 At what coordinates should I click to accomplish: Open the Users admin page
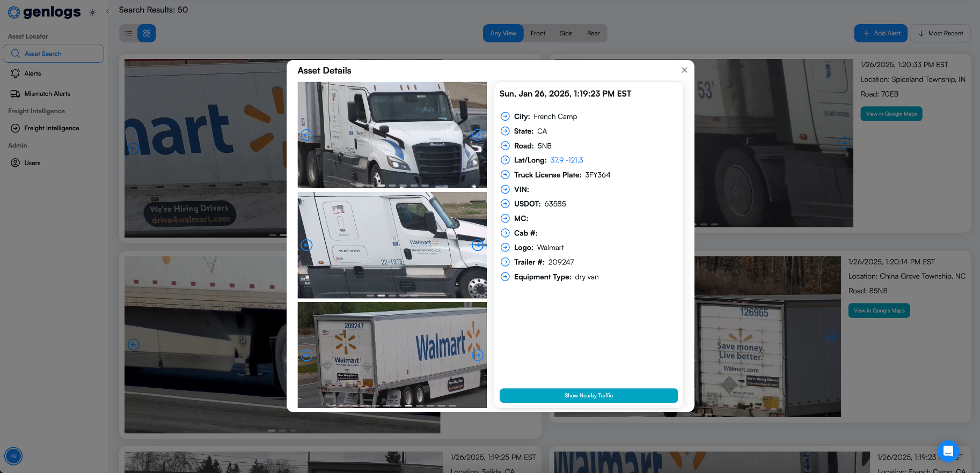[32, 163]
